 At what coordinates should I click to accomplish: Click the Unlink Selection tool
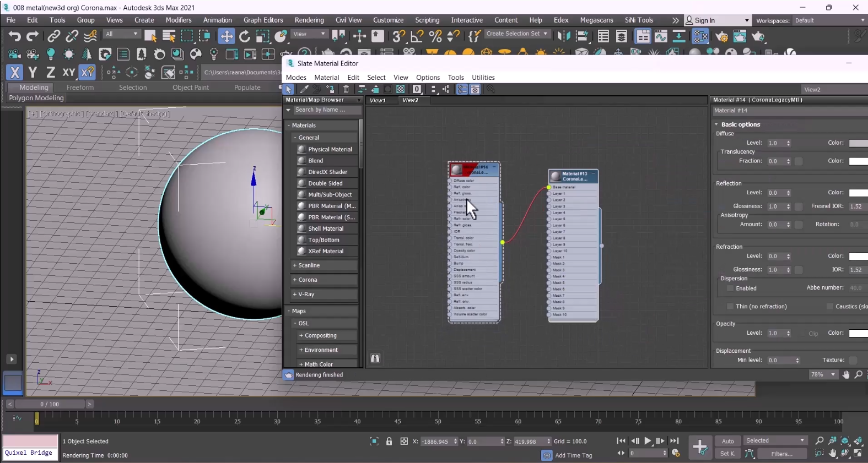72,36
